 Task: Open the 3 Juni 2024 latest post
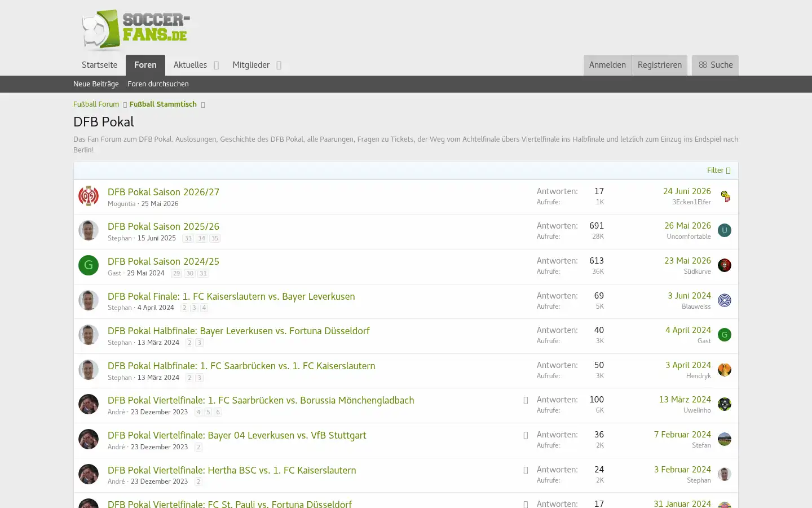click(x=690, y=296)
